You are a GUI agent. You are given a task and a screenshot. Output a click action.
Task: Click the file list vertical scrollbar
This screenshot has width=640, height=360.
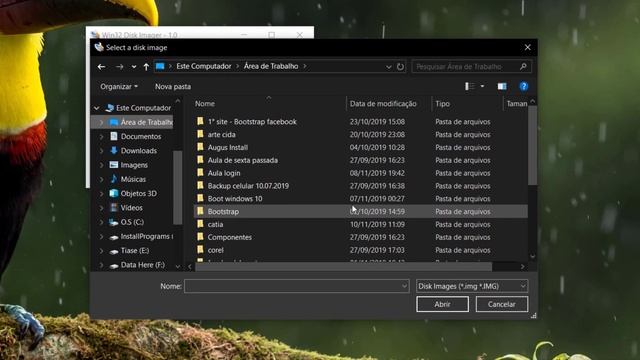coord(532,146)
